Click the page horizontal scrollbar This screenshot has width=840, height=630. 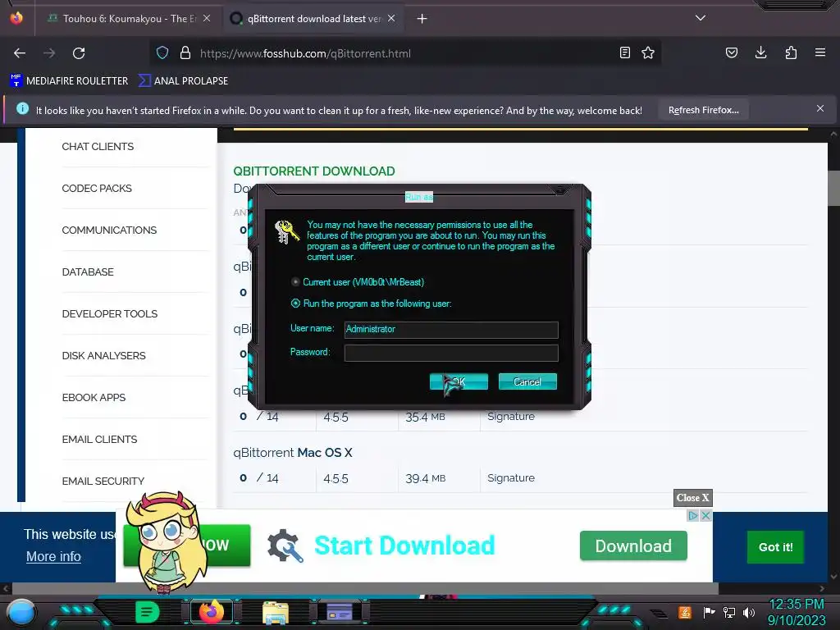click(x=365, y=588)
